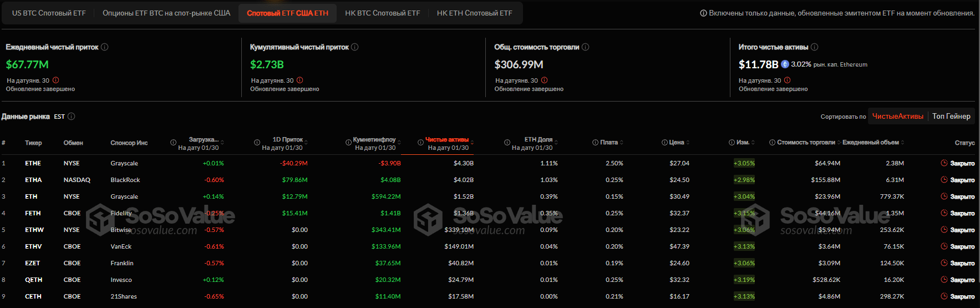Click info icon of 1D Приток column
Image resolution: width=980 pixels, height=308 pixels.
pos(257,143)
